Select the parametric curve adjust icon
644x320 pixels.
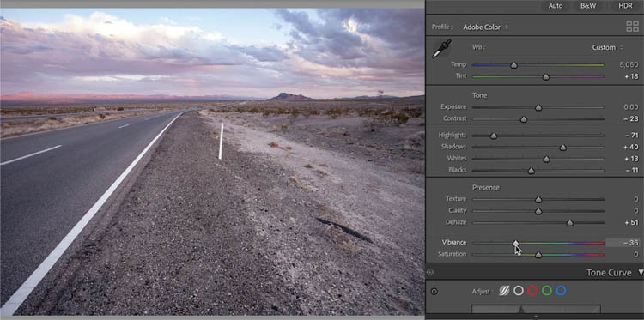coord(504,291)
